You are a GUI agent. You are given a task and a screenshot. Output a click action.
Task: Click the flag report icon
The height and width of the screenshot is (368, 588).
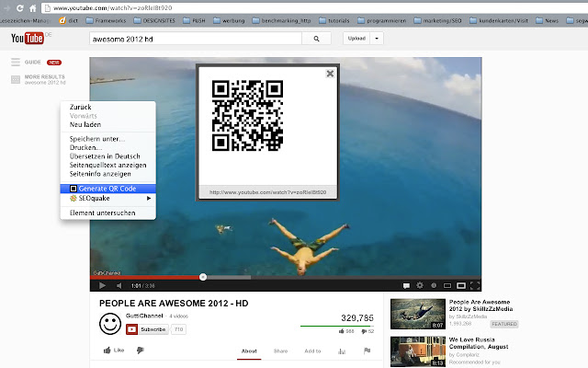coord(367,351)
